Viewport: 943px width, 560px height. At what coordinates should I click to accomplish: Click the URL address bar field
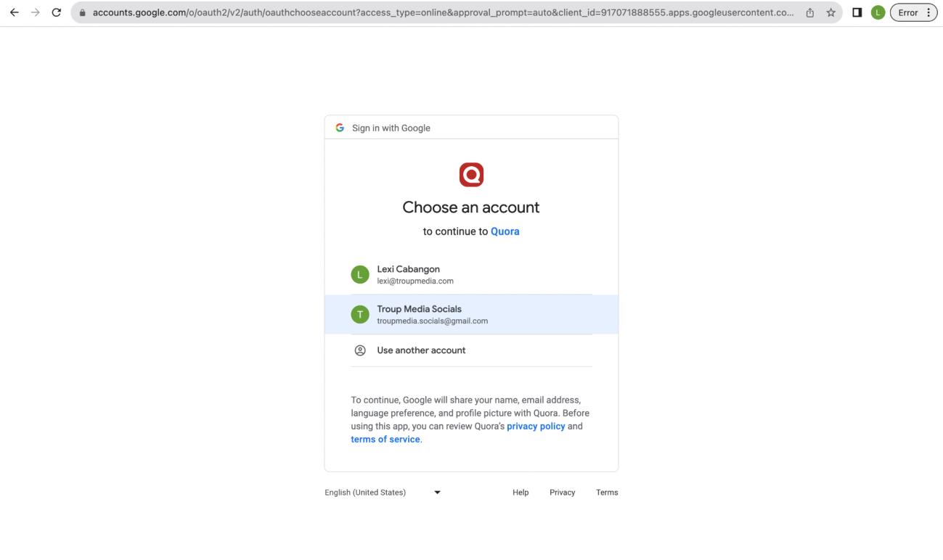click(x=436, y=13)
